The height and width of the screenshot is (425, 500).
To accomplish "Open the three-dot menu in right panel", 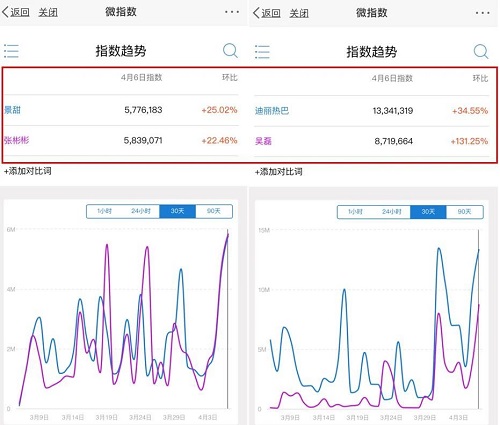I will coord(483,13).
